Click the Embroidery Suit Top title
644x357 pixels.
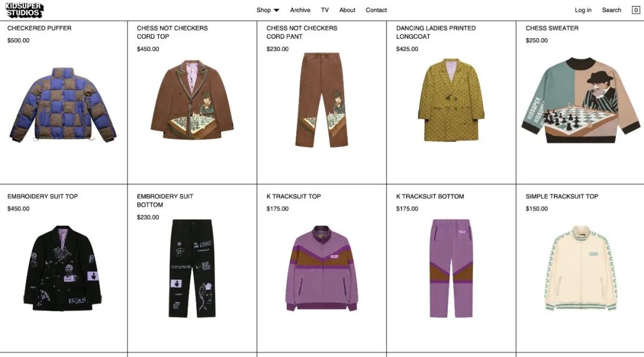[x=43, y=196]
